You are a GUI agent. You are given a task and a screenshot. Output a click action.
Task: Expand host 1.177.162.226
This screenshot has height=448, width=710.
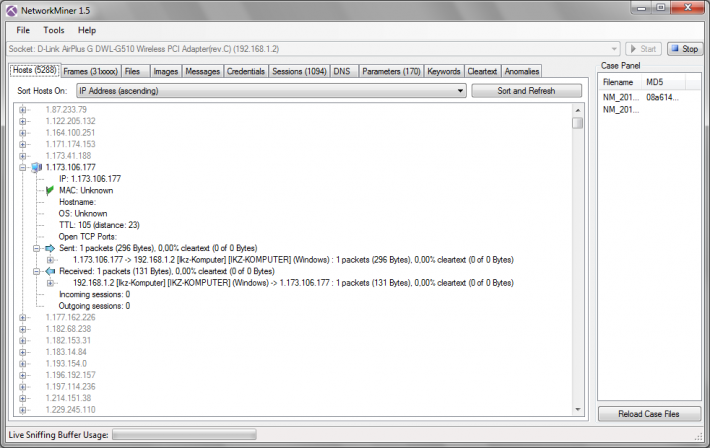(x=22, y=318)
